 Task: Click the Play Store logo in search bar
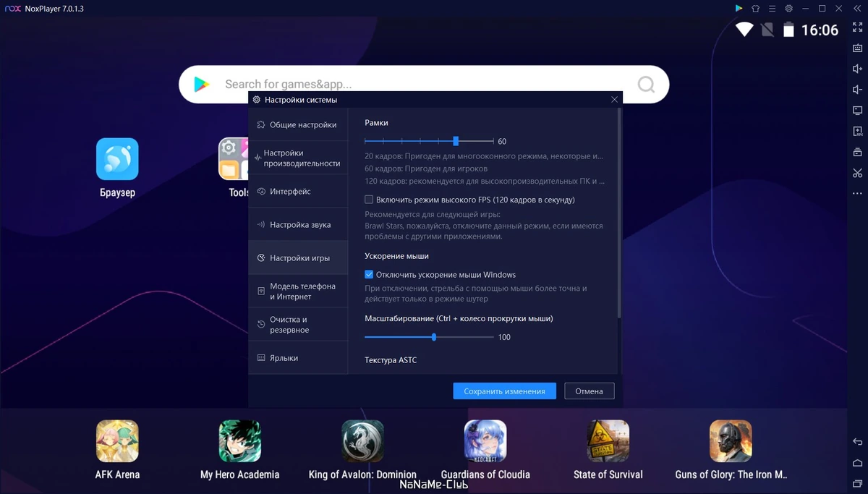coord(201,85)
